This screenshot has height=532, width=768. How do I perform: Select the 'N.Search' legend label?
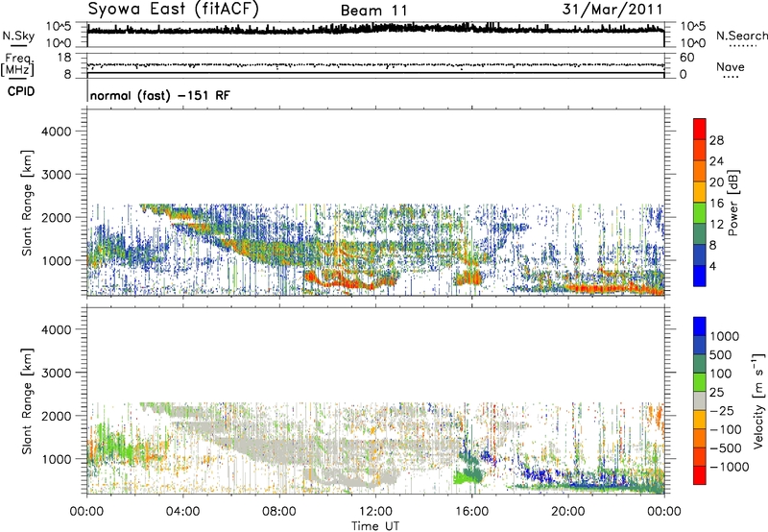click(742, 36)
